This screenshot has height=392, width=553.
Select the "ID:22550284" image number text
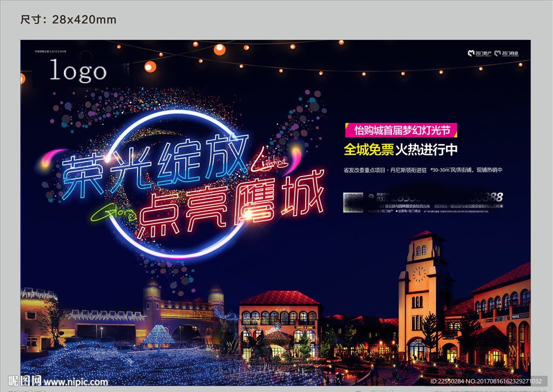(447, 381)
